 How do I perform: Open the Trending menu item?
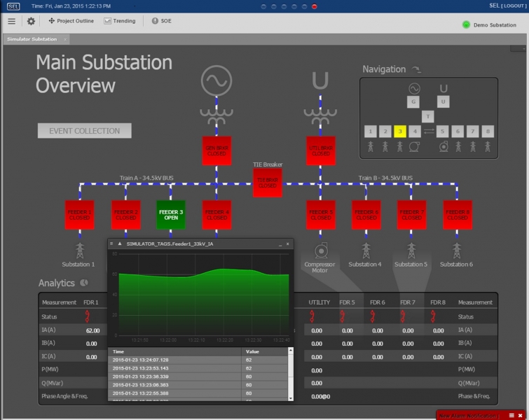click(x=120, y=21)
